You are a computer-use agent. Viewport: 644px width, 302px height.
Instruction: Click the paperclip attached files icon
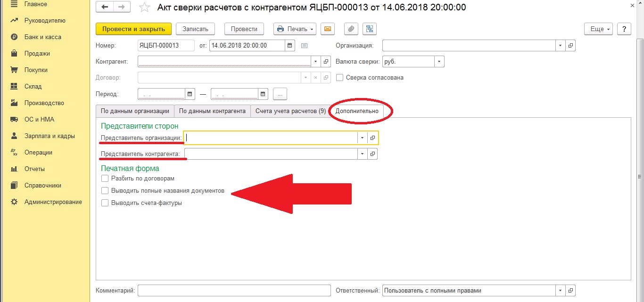351,29
